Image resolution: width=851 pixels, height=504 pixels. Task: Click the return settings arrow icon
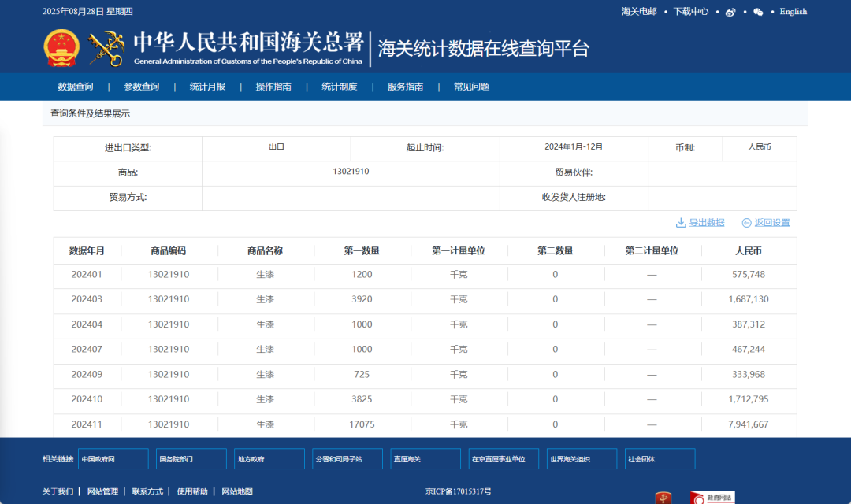[x=747, y=223]
